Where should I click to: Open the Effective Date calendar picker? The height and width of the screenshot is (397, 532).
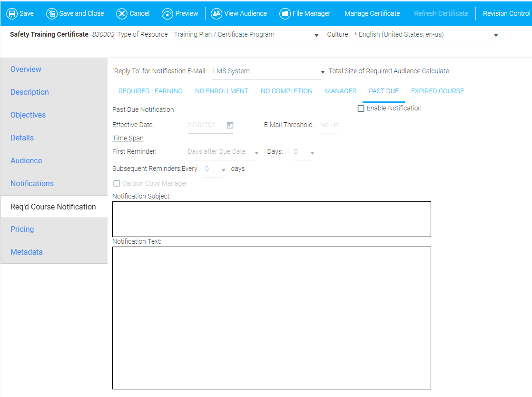coord(230,125)
